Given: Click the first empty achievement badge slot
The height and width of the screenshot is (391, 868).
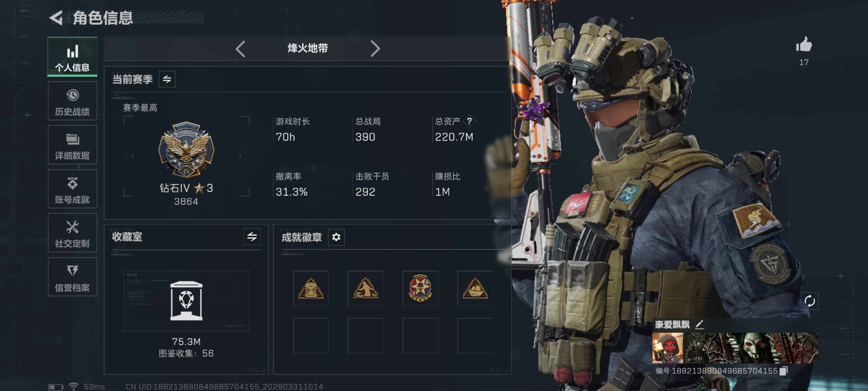Looking at the screenshot, I should 311,336.
